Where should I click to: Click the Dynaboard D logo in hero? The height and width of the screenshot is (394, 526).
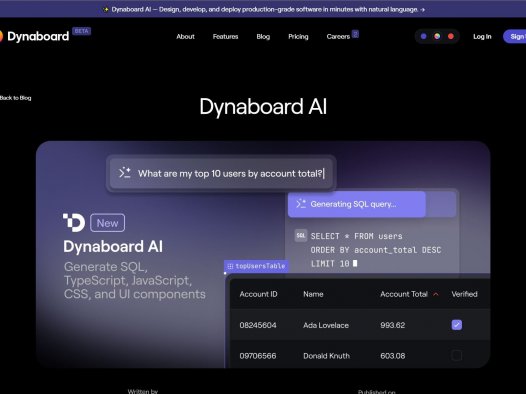click(x=74, y=222)
